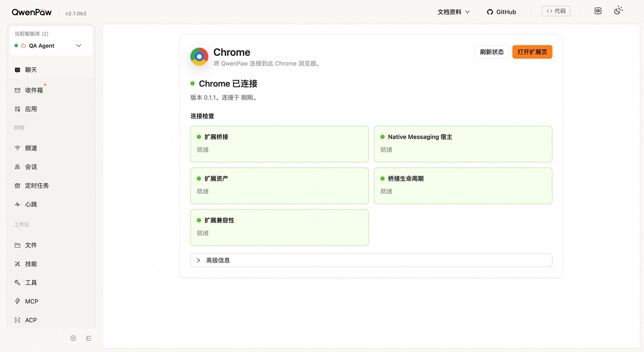The width and height of the screenshot is (644, 352).
Task: Select the MCP sidebar entry
Action: click(x=51, y=301)
